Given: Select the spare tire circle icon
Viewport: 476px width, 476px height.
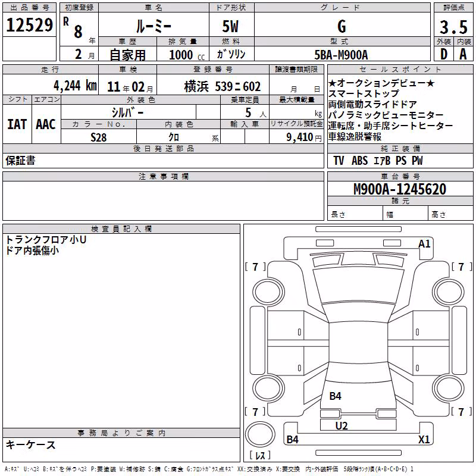Looking at the screenshot, I should (260, 434).
